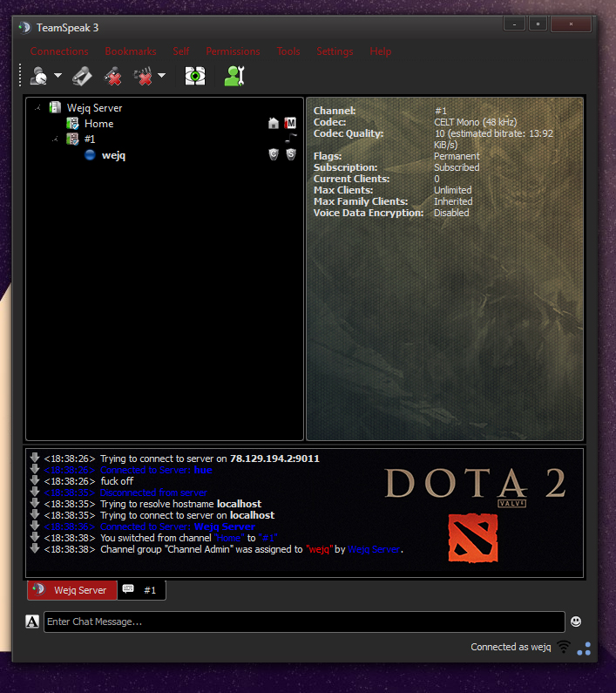Click the blue dots status icon
The image size is (616, 693).
(584, 649)
